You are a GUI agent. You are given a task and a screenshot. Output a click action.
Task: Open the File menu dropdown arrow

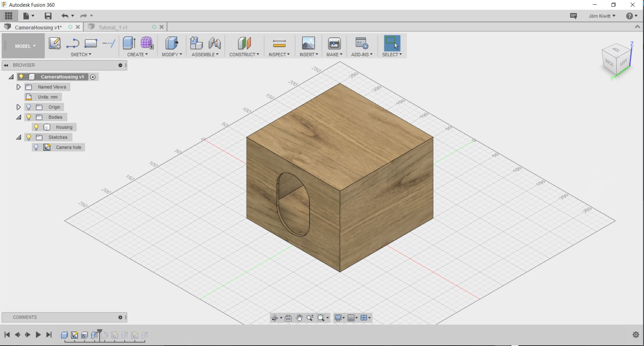(x=33, y=16)
